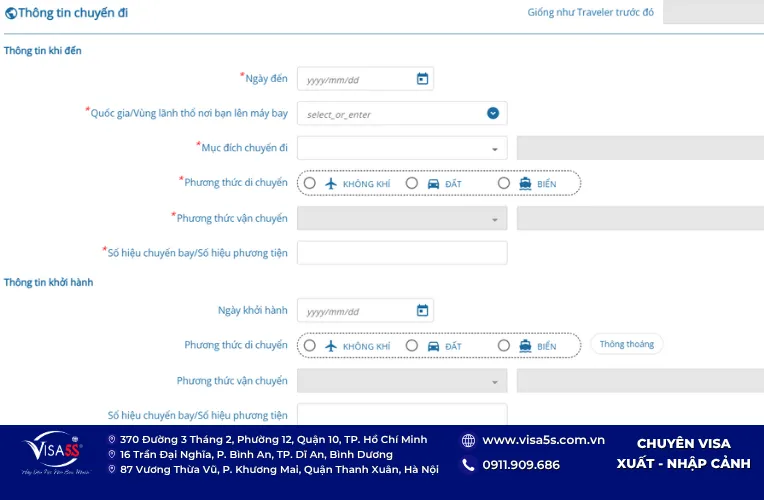The image size is (764, 500).
Task: Click the phone icon in the footer
Action: (x=468, y=465)
